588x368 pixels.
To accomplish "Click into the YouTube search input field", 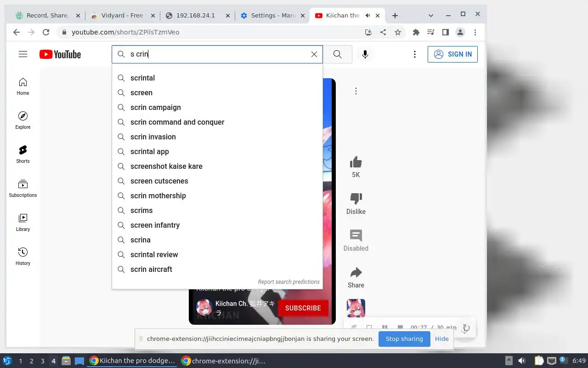I will pyautogui.click(x=218, y=54).
